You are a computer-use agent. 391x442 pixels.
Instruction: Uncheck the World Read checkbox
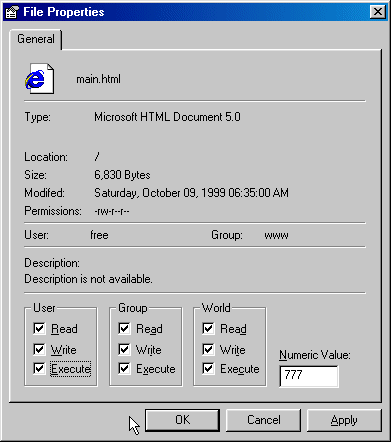[208, 329]
